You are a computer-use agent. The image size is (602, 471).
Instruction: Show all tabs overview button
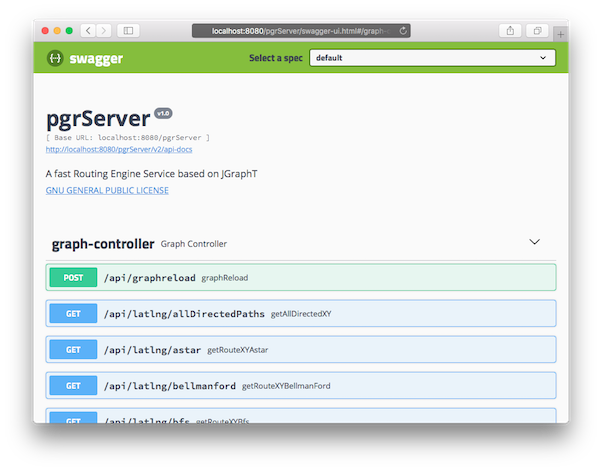pos(537,31)
